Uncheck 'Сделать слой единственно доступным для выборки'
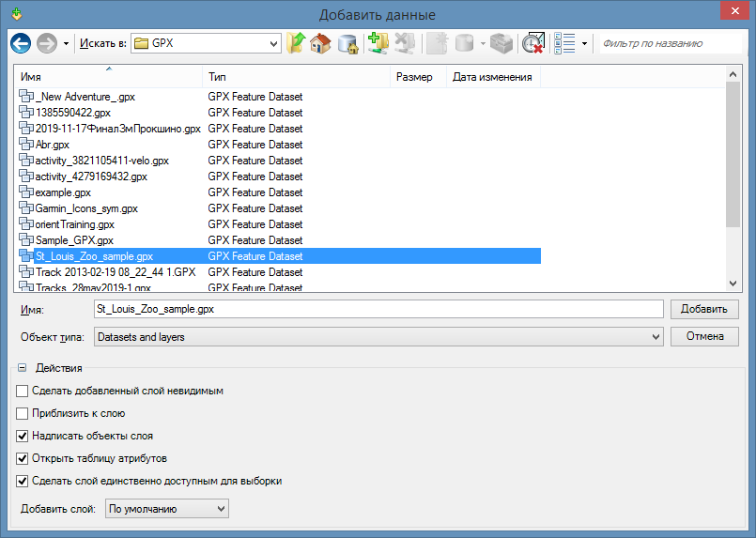The height and width of the screenshot is (538, 756). tap(23, 481)
